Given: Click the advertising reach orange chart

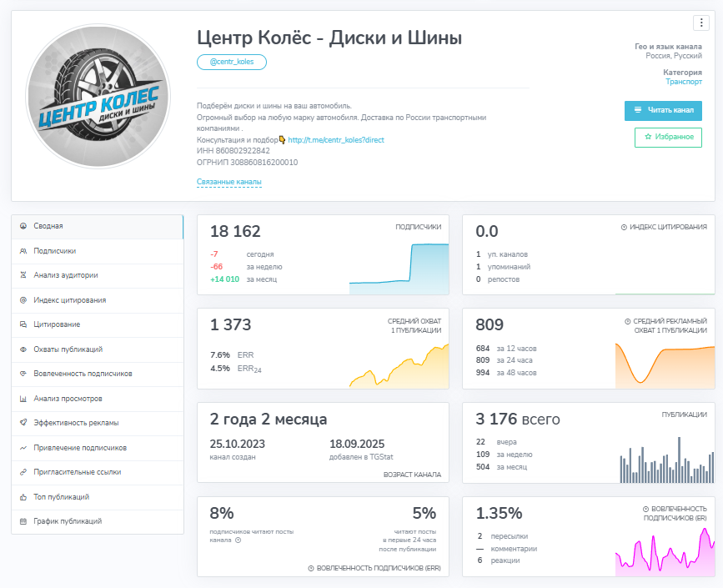Looking at the screenshot, I should [665, 365].
